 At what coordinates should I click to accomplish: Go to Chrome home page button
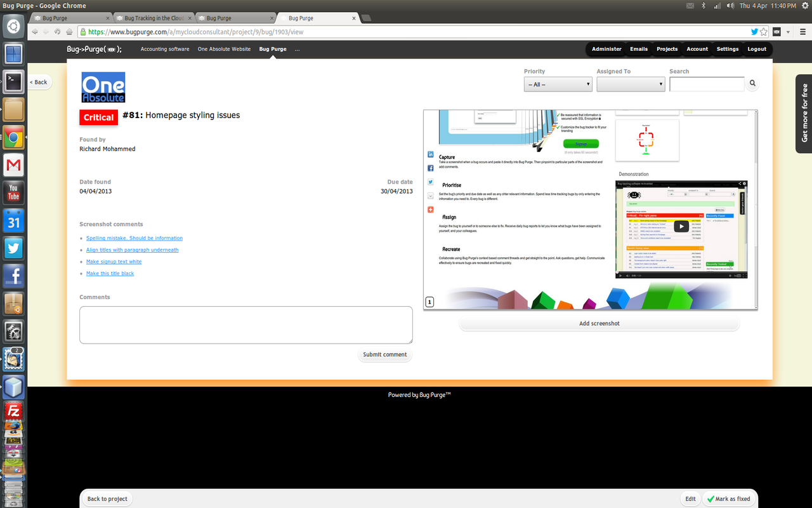coord(69,32)
